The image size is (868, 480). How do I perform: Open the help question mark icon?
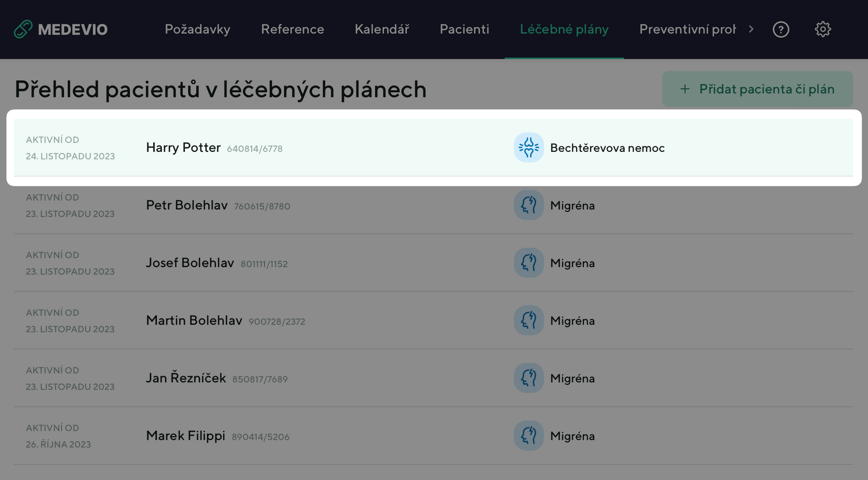point(781,29)
